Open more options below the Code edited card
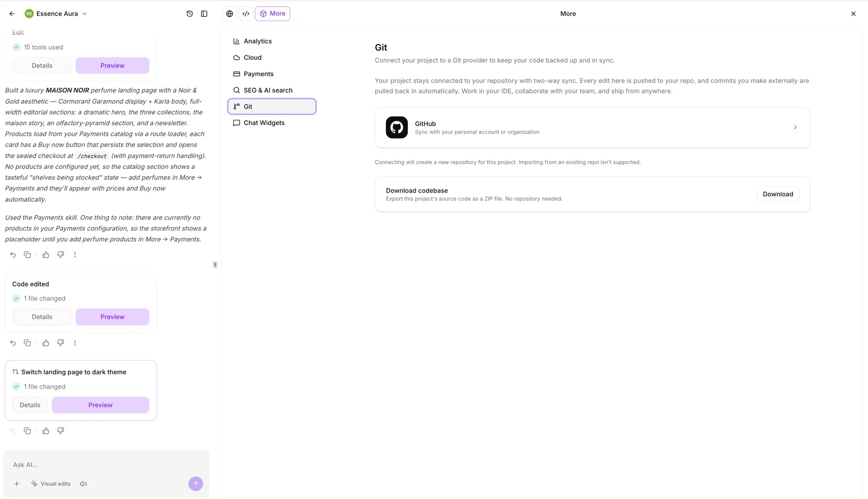The image size is (868, 499). click(x=75, y=343)
